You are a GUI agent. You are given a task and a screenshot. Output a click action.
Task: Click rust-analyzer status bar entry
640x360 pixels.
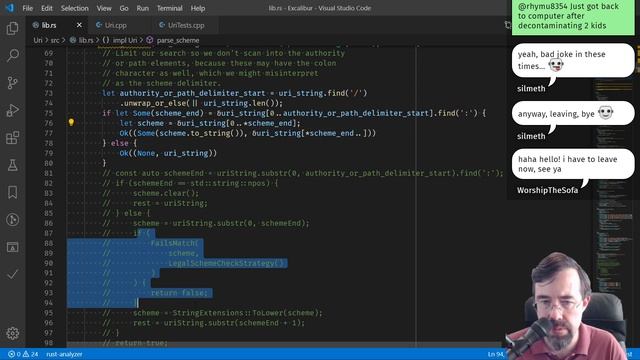pos(64,354)
